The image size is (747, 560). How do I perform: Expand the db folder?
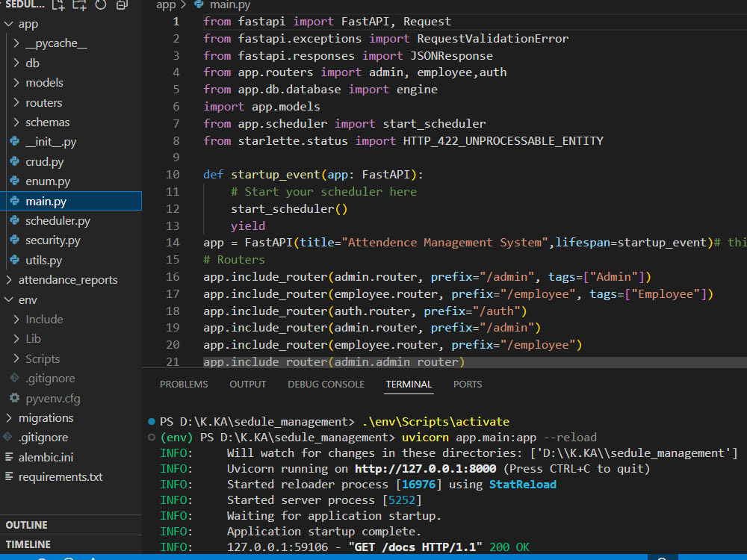(x=16, y=63)
